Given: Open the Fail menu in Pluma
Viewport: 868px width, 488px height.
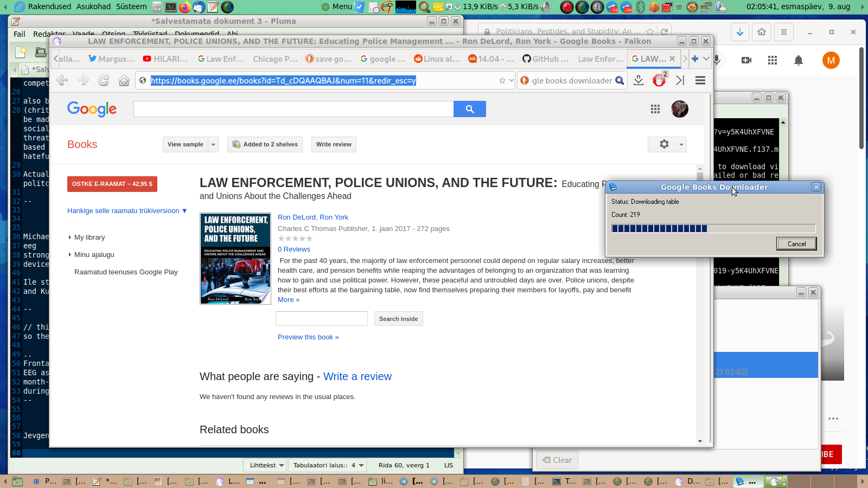Looking at the screenshot, I should coord(20,34).
